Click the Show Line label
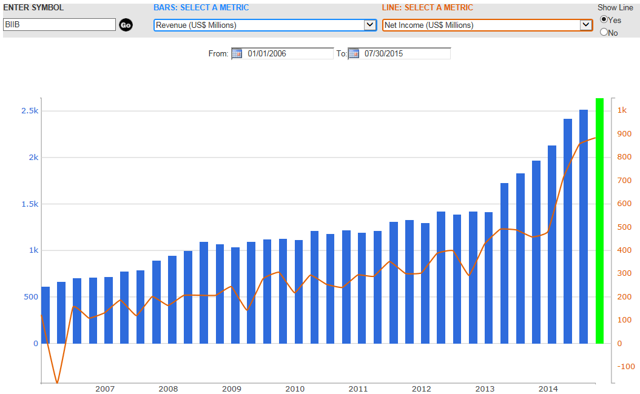This screenshot has width=640, height=394. (x=615, y=7)
